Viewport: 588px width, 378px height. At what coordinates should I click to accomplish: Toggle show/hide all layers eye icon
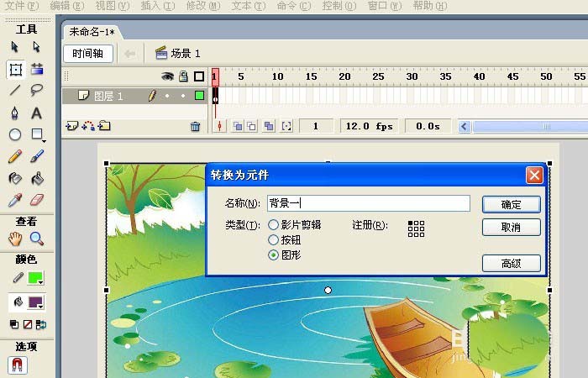point(167,76)
